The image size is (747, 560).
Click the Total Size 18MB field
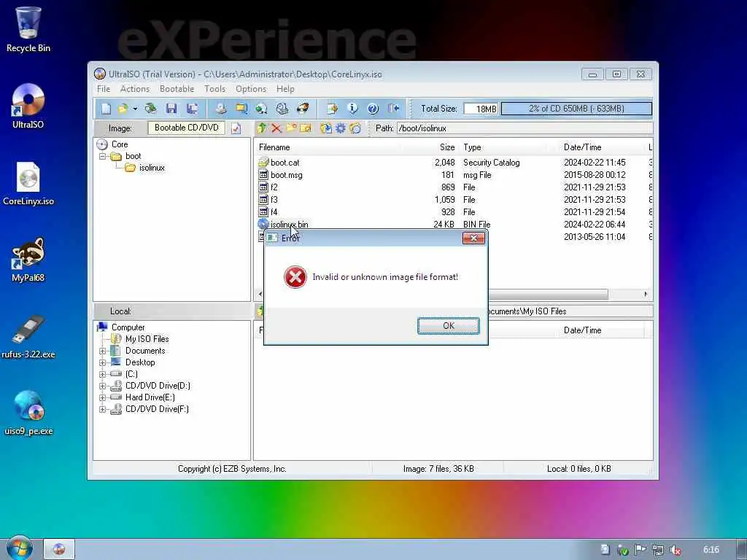coord(481,109)
